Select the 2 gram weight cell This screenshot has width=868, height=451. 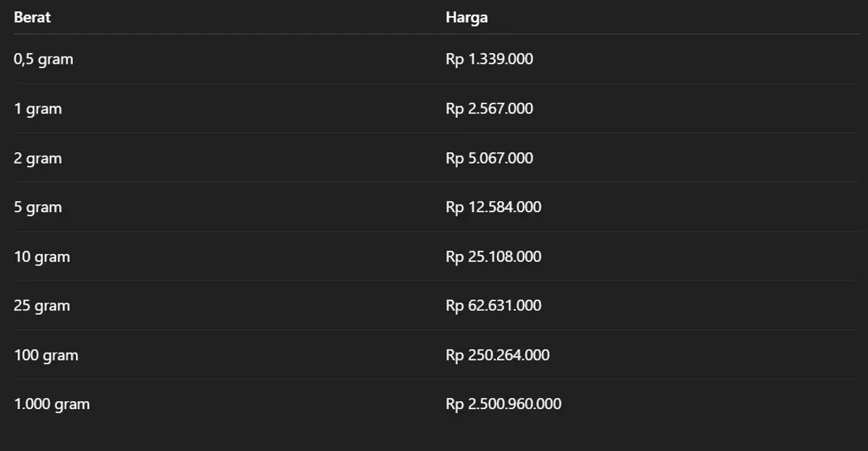point(38,158)
